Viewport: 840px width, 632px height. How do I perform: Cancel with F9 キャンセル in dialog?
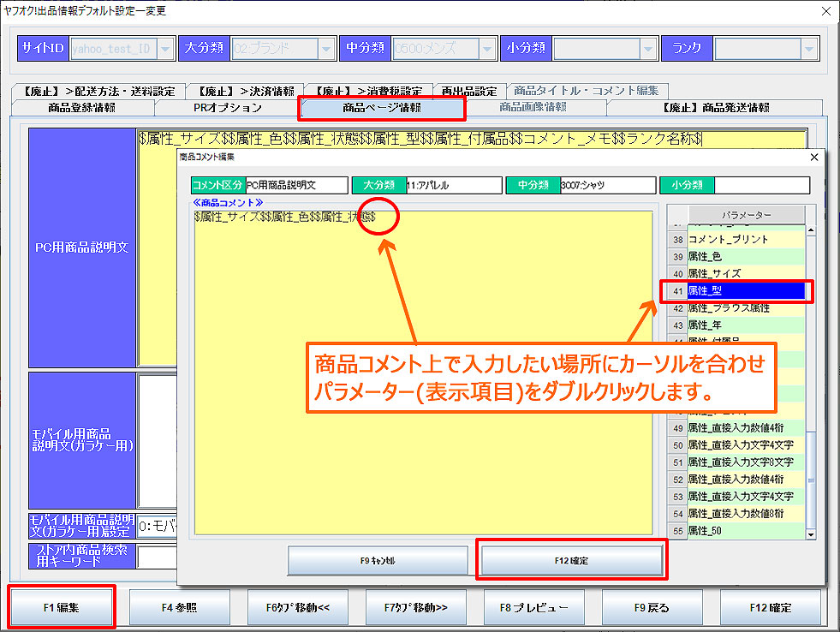pos(378,560)
